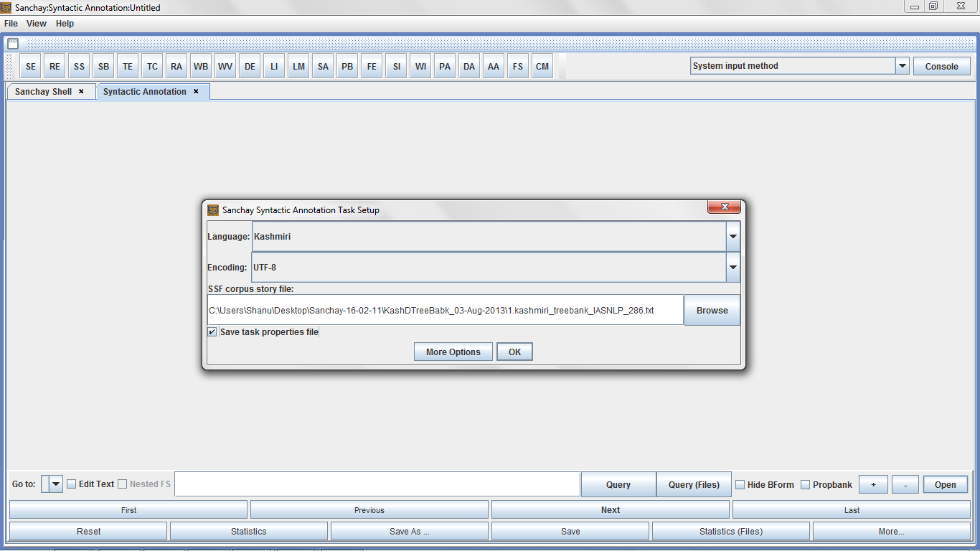
Task: Enable the Edit Text checkbox
Action: point(71,484)
